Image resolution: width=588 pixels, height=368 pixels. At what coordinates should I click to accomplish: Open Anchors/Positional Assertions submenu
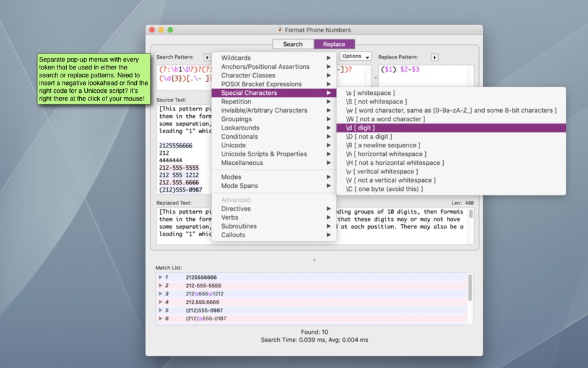tap(274, 66)
